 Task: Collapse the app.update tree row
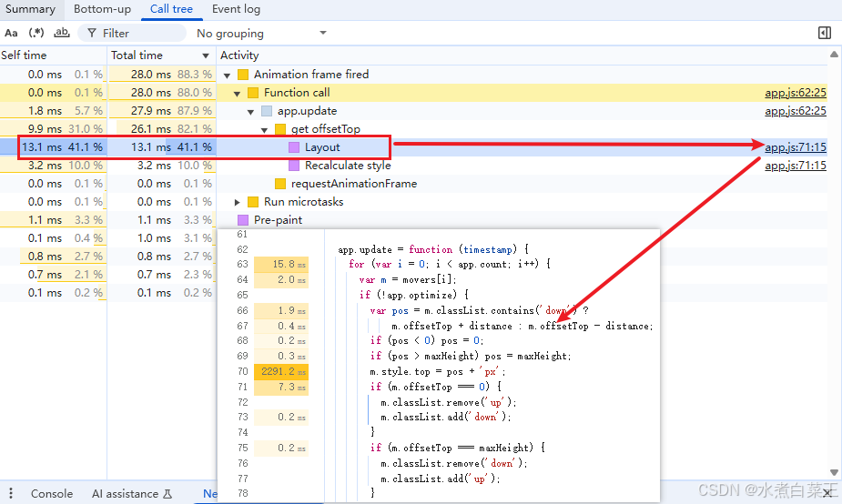[250, 112]
